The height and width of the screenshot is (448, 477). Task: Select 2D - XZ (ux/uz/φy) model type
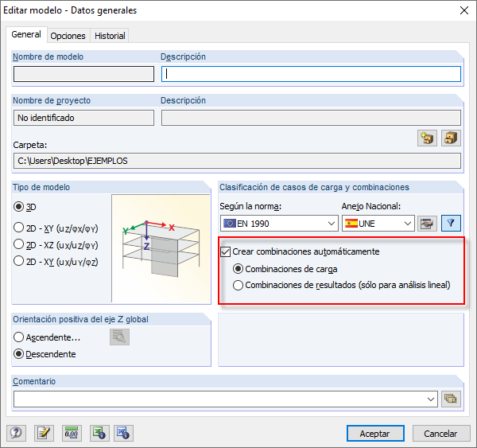(x=18, y=244)
